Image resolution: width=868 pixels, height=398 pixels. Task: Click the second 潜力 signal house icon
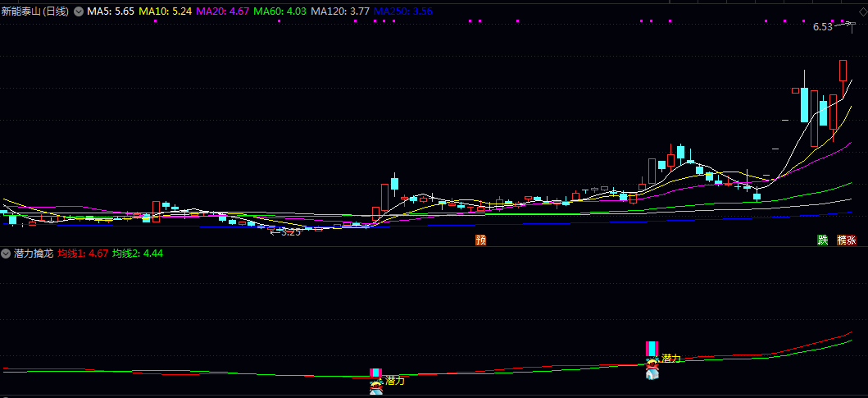(x=652, y=374)
